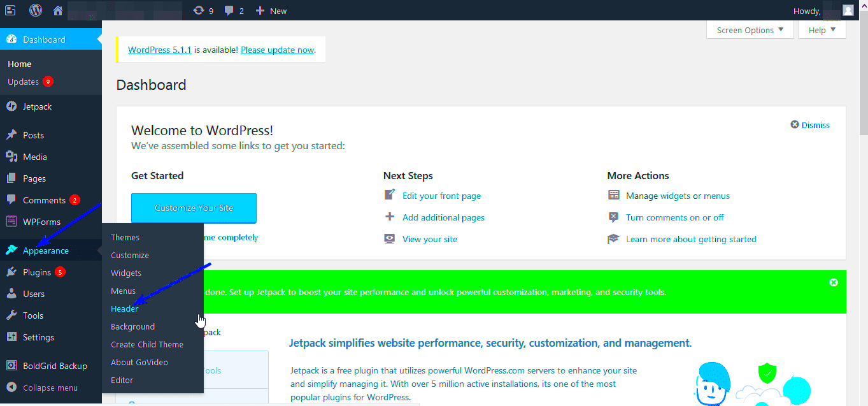
Task: Click the plus New icon
Action: (x=260, y=11)
